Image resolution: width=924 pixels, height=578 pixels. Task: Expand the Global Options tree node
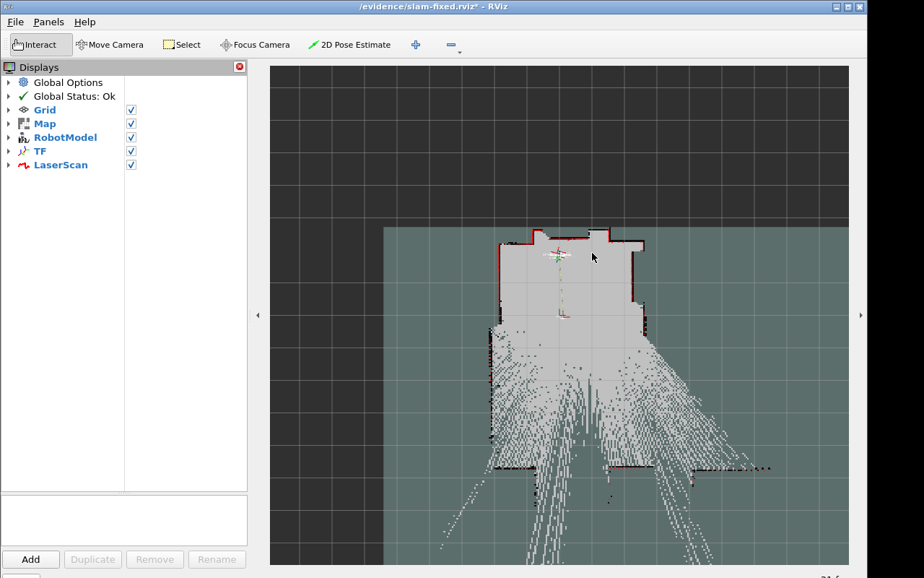(9, 82)
